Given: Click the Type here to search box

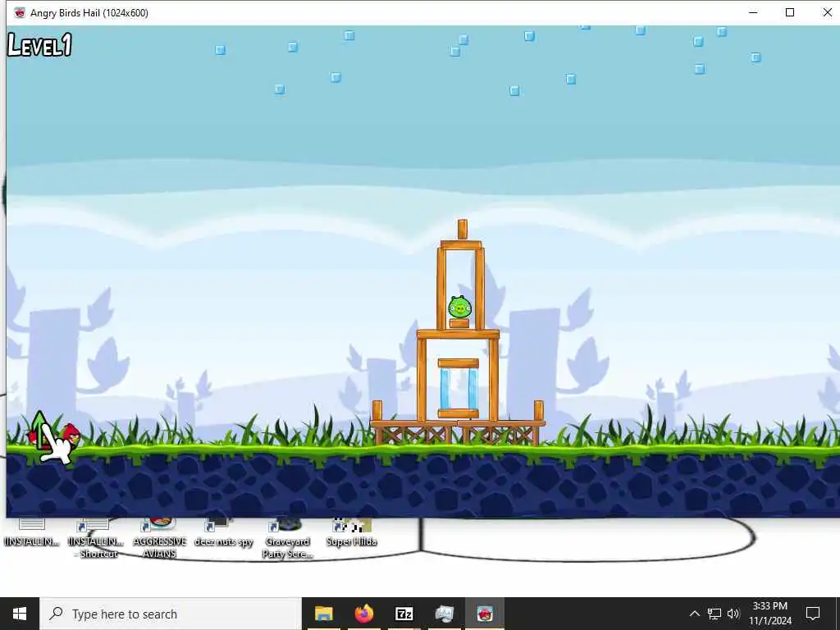Looking at the screenshot, I should (171, 614).
